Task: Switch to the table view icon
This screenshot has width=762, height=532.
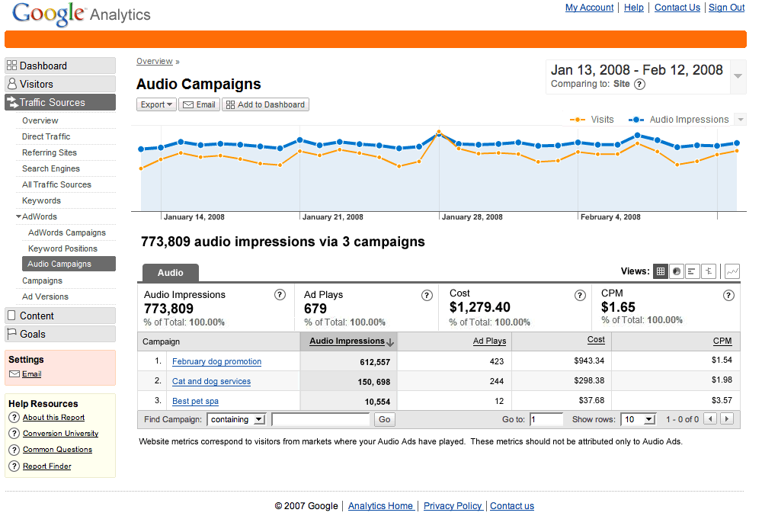Action: (x=661, y=271)
